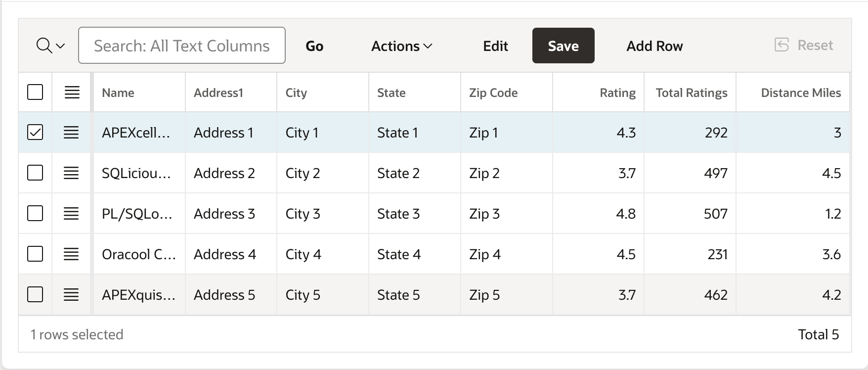Click the Oracool C… name cell
The width and height of the screenshot is (868, 370).
139,254
